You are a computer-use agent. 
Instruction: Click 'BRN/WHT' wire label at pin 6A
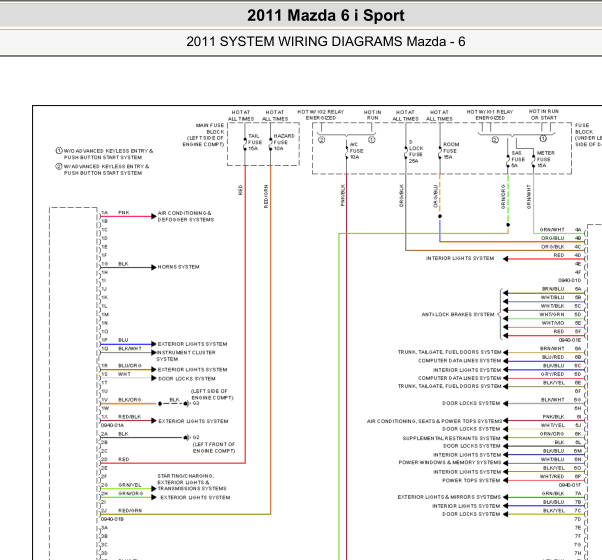point(552,349)
